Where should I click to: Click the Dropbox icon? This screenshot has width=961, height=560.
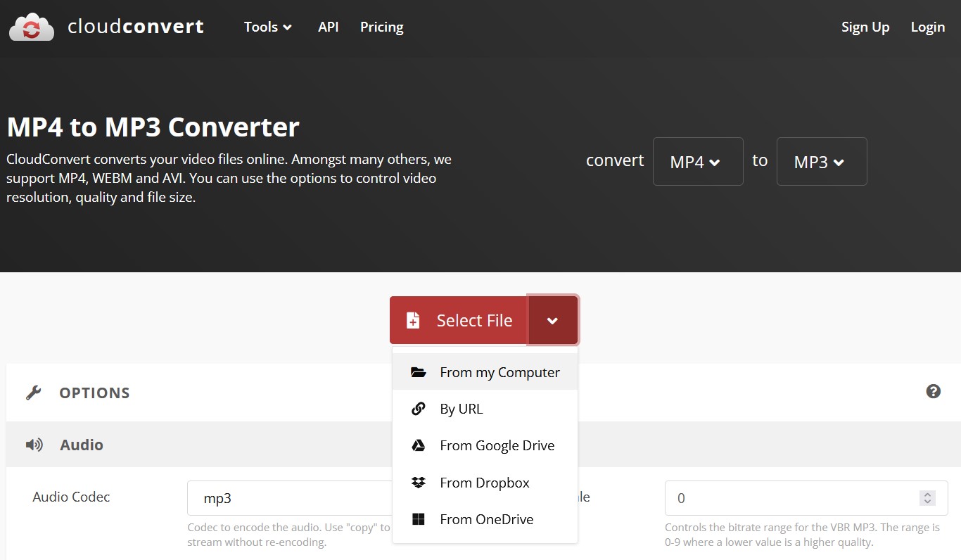(x=419, y=483)
